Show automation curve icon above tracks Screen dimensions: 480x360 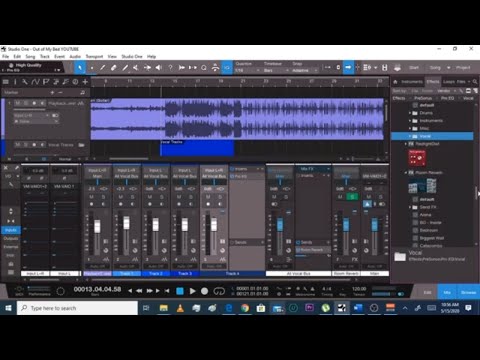click(35, 82)
